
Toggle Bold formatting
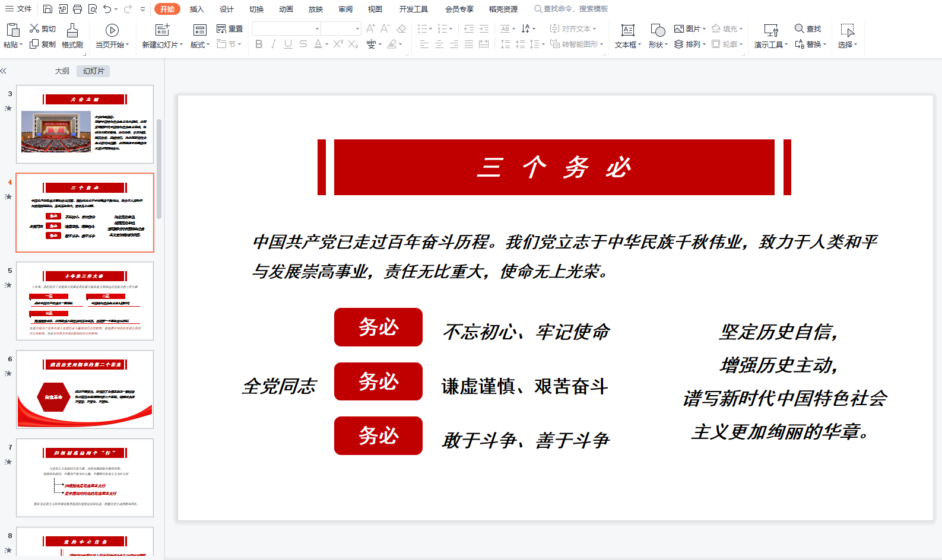click(x=259, y=44)
